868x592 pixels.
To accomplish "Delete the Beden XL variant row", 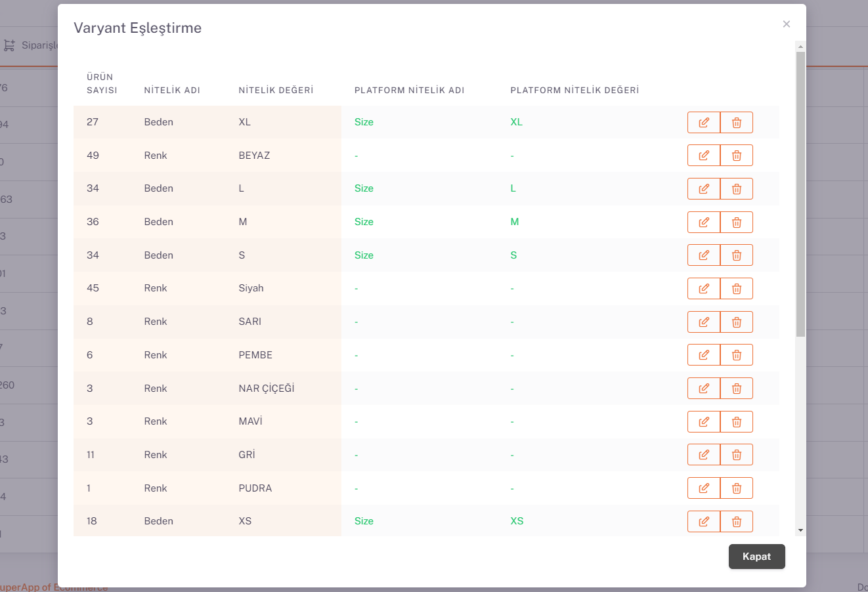I will pyautogui.click(x=737, y=122).
